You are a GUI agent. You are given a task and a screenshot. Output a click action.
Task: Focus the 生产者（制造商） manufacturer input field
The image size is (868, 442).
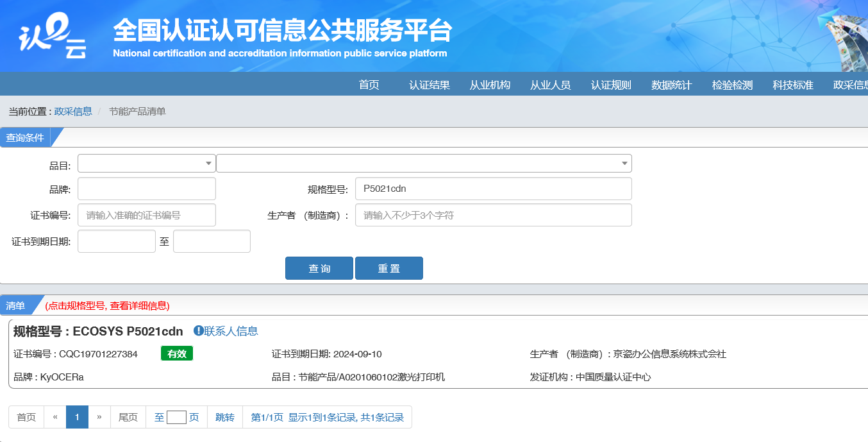[x=494, y=215]
